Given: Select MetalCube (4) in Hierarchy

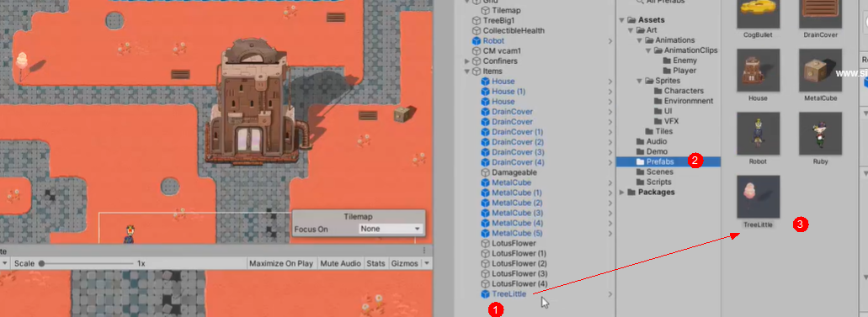Looking at the screenshot, I should [518, 223].
